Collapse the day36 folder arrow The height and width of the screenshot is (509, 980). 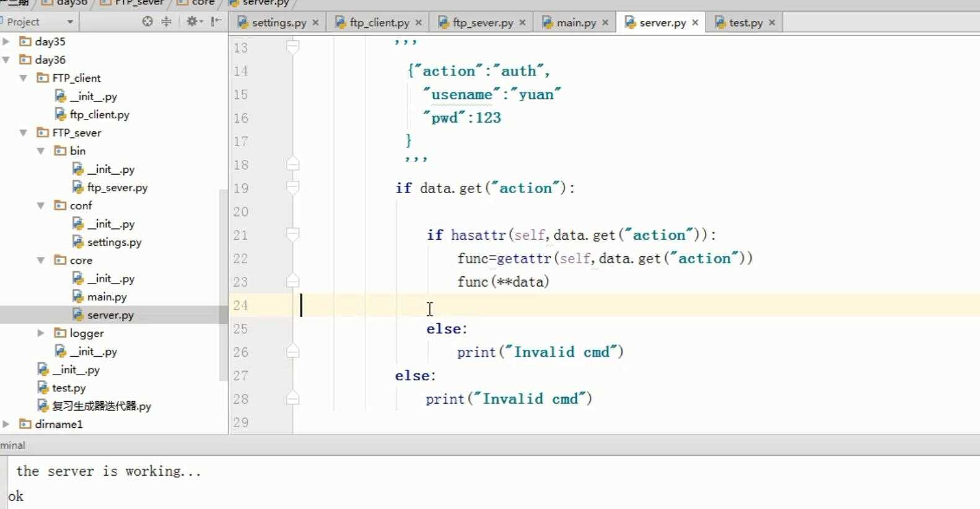tap(6, 60)
